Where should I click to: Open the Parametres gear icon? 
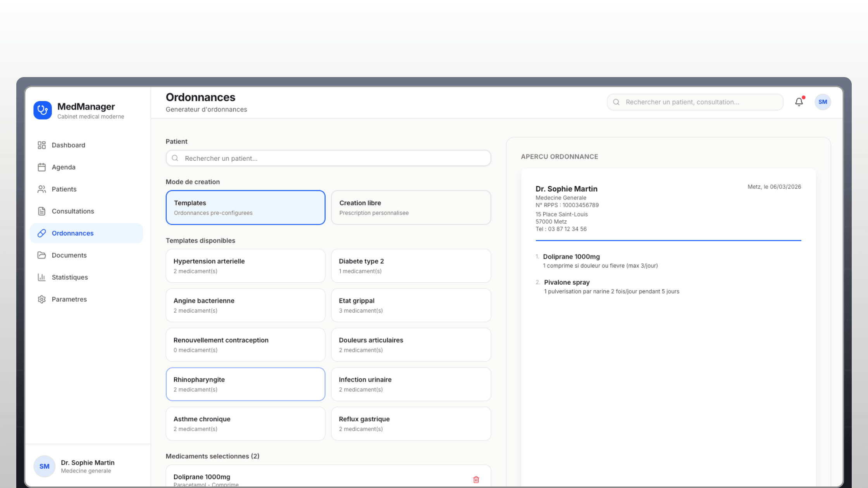click(x=42, y=299)
